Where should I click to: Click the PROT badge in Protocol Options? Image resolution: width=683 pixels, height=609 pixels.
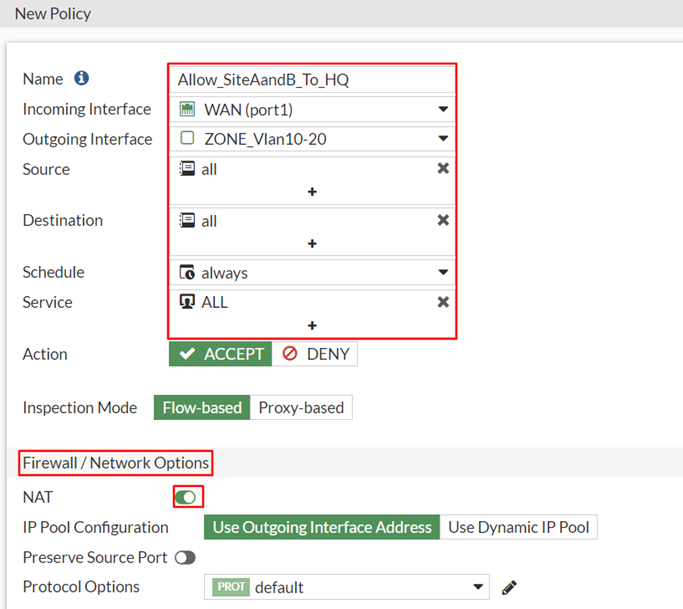click(x=231, y=587)
